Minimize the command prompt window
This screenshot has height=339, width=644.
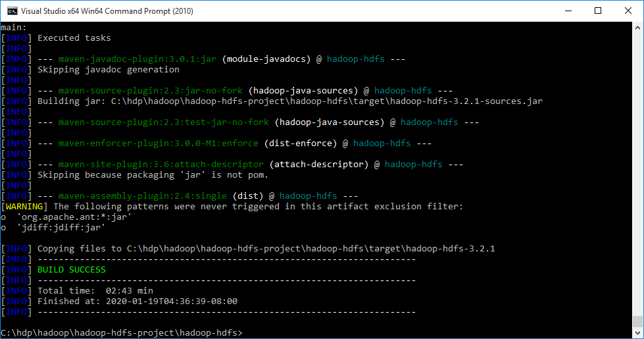tap(568, 11)
